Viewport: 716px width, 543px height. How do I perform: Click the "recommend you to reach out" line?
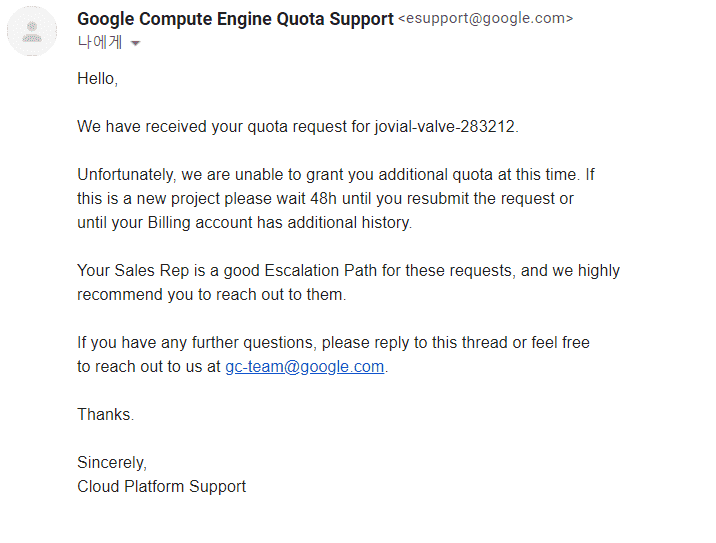point(211,294)
